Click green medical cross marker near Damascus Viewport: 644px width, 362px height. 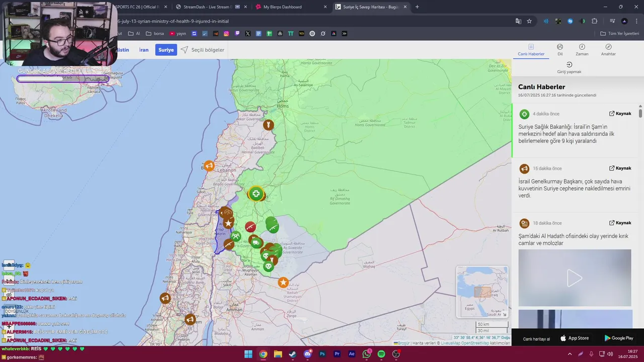[x=256, y=194]
